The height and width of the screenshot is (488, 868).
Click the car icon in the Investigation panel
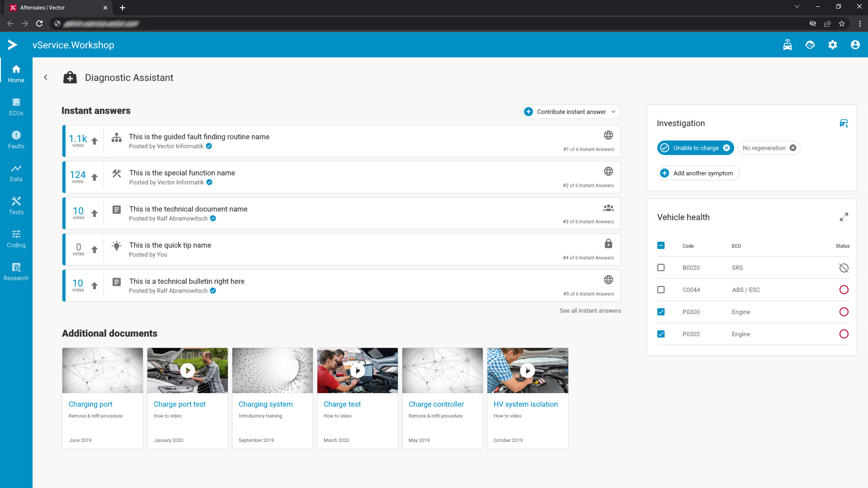844,123
